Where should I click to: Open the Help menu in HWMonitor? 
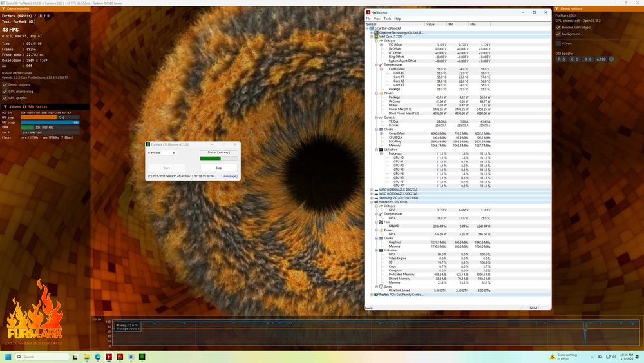(x=397, y=19)
